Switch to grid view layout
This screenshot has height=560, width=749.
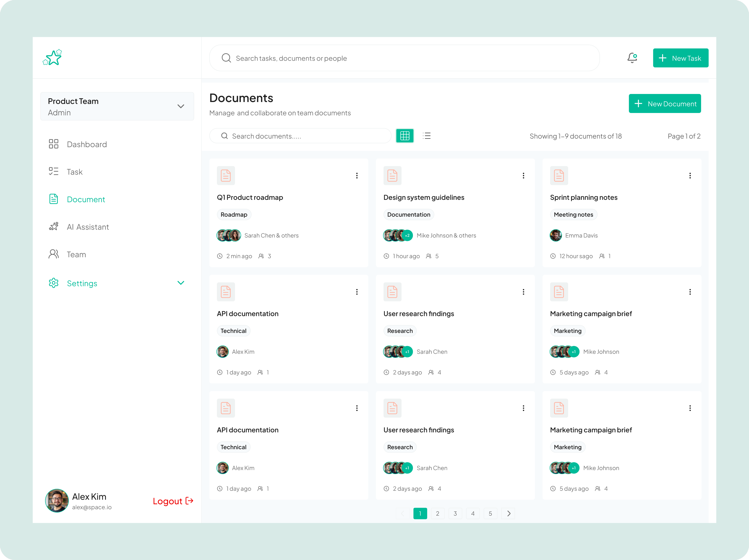405,136
